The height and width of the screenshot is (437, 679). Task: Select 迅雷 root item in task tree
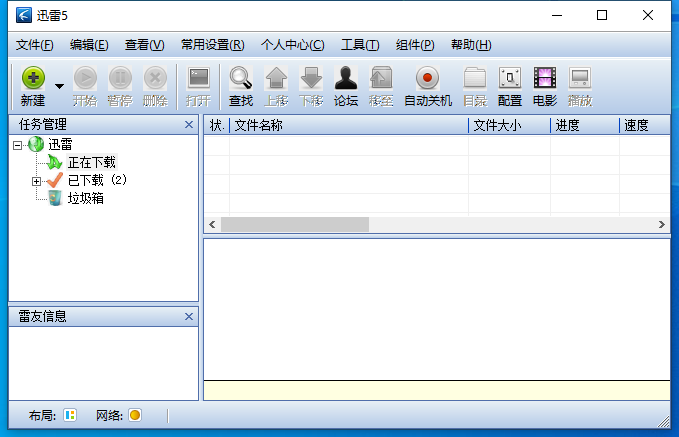(x=60, y=144)
